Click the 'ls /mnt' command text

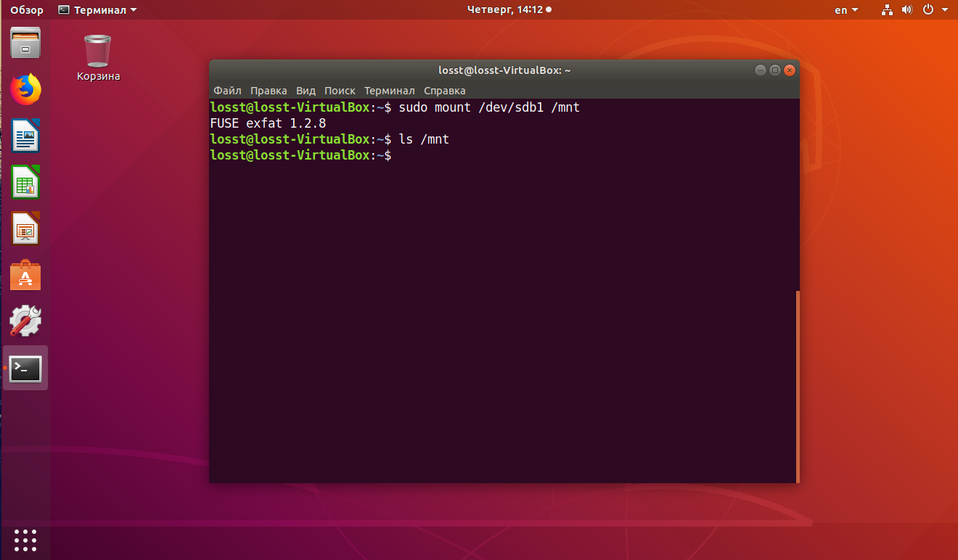(424, 139)
